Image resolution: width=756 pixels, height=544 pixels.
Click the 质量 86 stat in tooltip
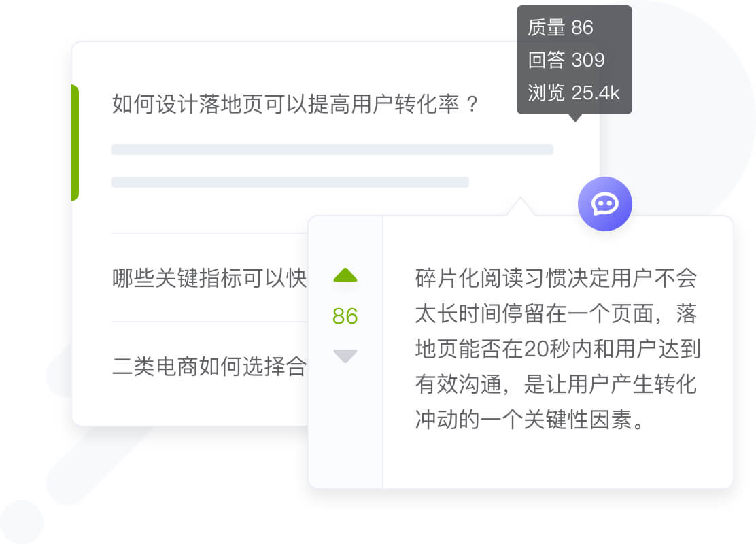pyautogui.click(x=560, y=27)
